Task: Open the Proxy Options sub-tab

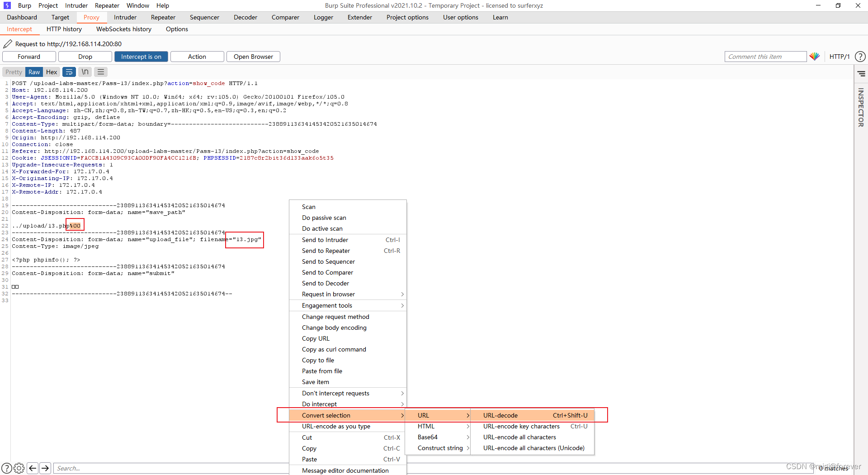Action: 177,29
